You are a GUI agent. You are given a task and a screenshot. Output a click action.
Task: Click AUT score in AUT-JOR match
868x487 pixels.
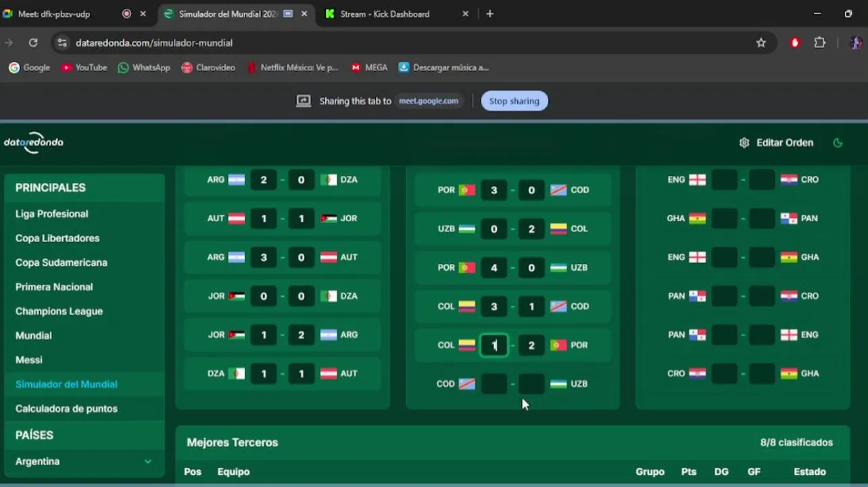264,218
